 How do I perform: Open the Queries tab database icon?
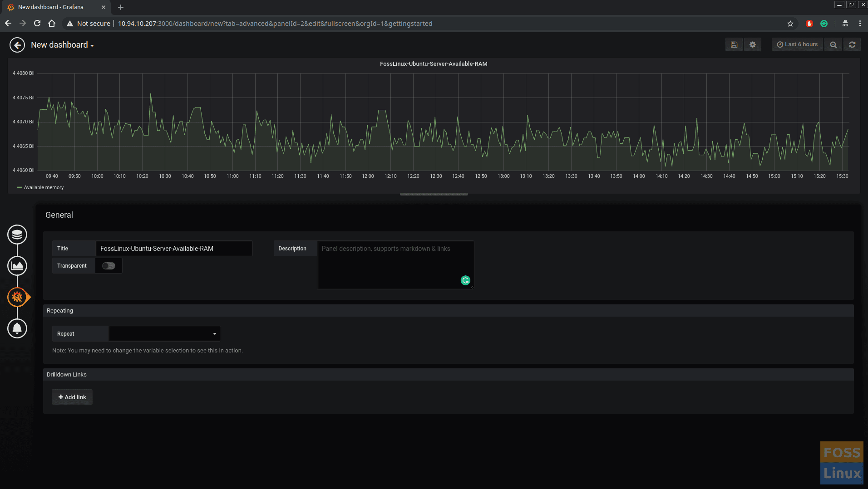(x=17, y=235)
